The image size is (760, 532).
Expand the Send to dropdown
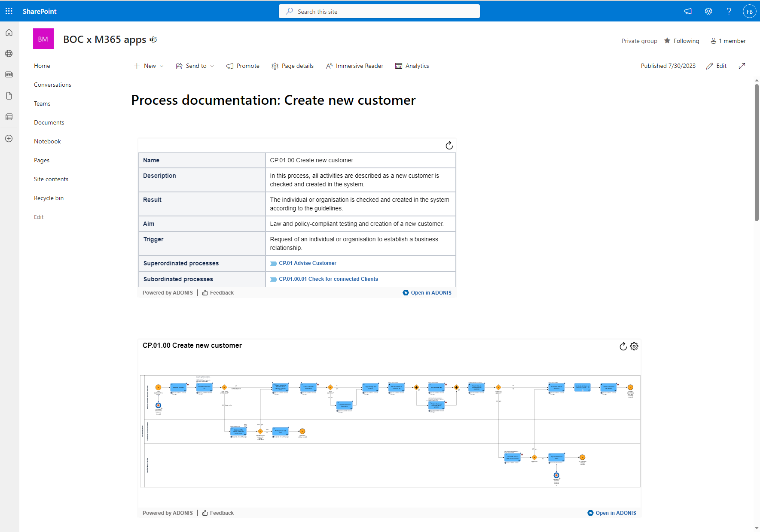(x=195, y=66)
